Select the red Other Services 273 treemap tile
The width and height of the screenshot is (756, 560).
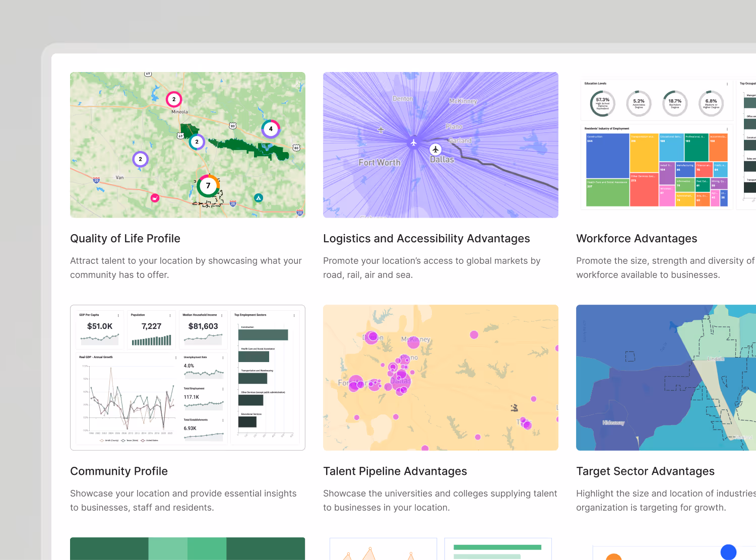[x=644, y=190]
